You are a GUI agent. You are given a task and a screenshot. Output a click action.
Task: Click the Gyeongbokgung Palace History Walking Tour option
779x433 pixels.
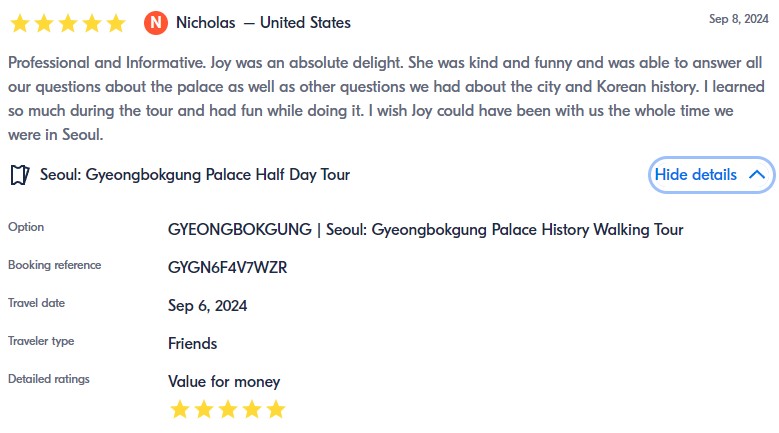425,230
